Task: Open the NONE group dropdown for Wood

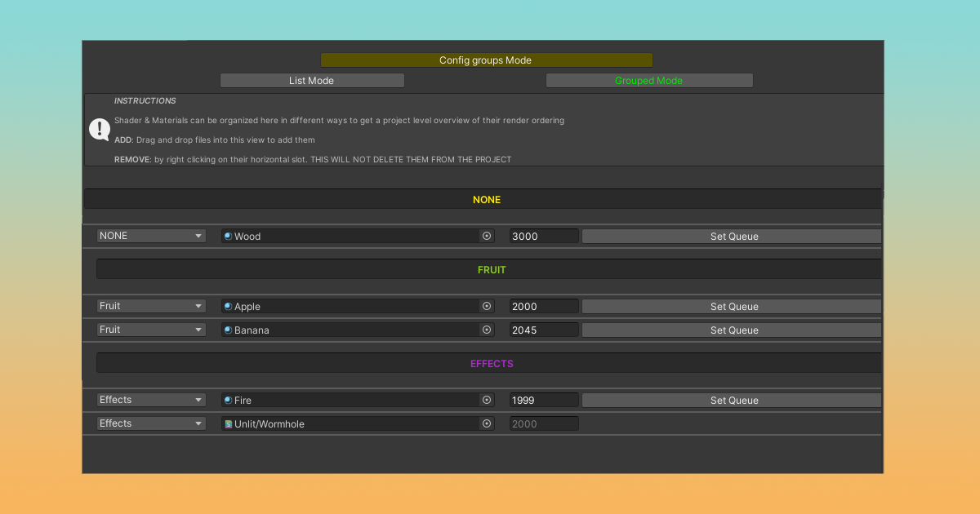Action: click(x=151, y=236)
